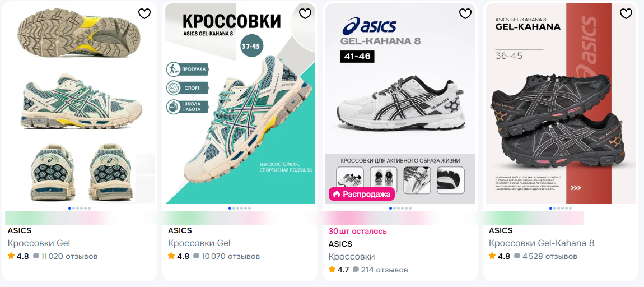Toggle heart on white GEL-KAHANA 8 41-46 card
644x287 pixels.
click(x=465, y=14)
